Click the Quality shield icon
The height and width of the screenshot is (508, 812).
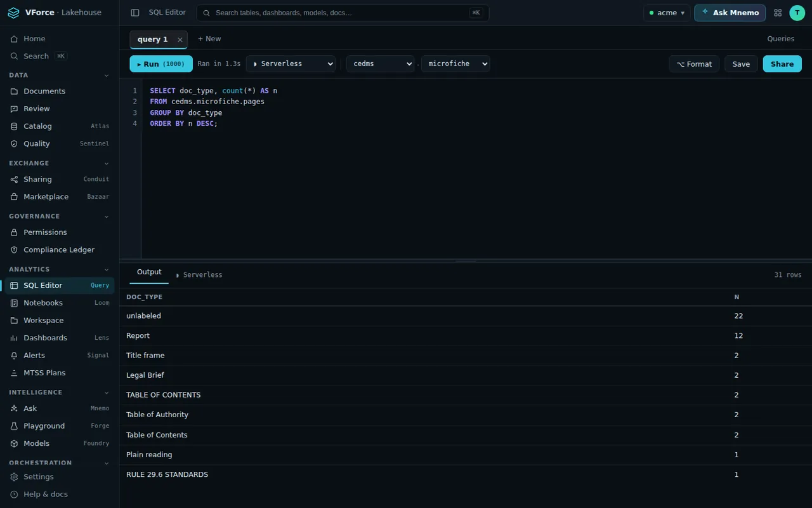[x=14, y=144]
